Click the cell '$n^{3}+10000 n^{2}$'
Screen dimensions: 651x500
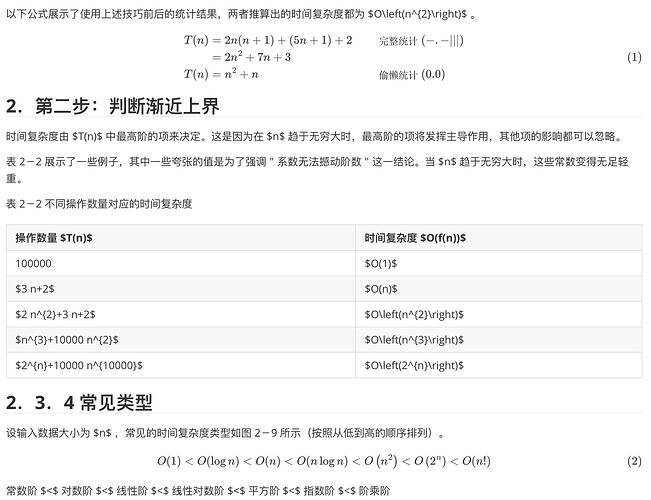tap(181, 340)
